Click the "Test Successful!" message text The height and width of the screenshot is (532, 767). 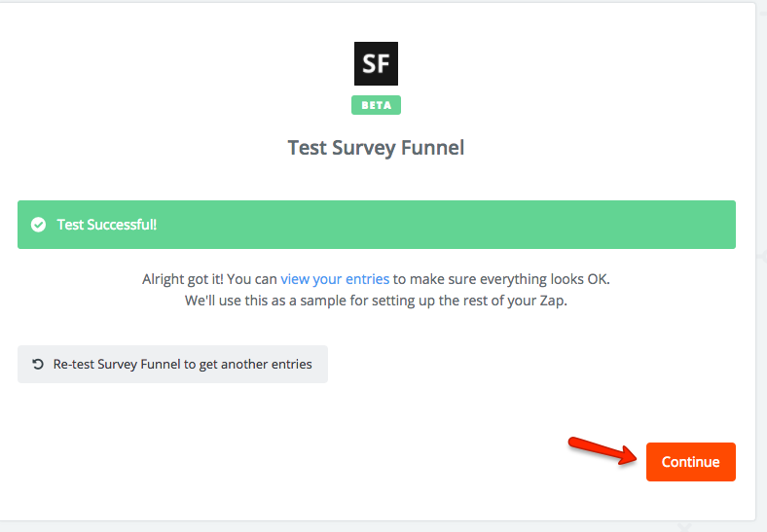tap(106, 225)
